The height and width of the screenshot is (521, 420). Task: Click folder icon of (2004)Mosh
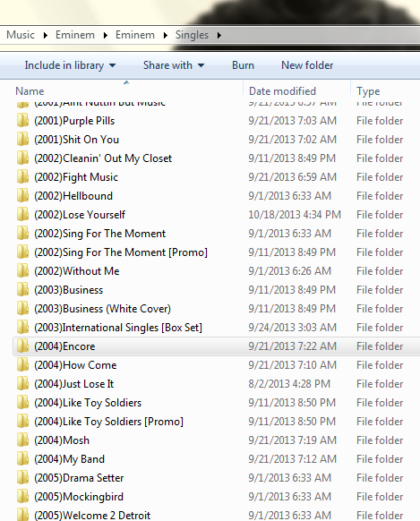tap(22, 440)
